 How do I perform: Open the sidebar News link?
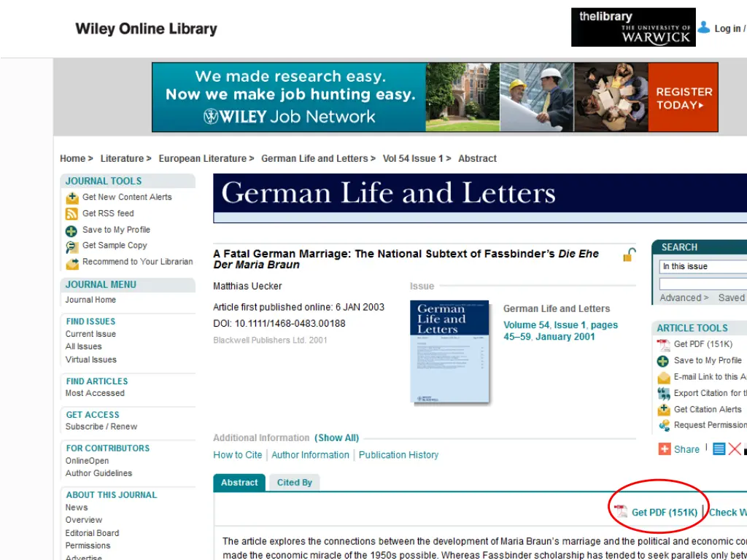coord(76,507)
